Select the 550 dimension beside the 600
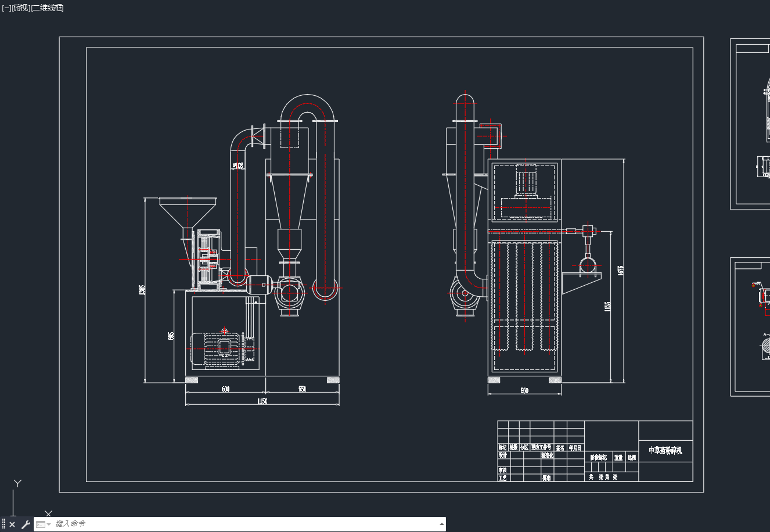Image resolution: width=770 pixels, height=532 pixels. point(302,389)
